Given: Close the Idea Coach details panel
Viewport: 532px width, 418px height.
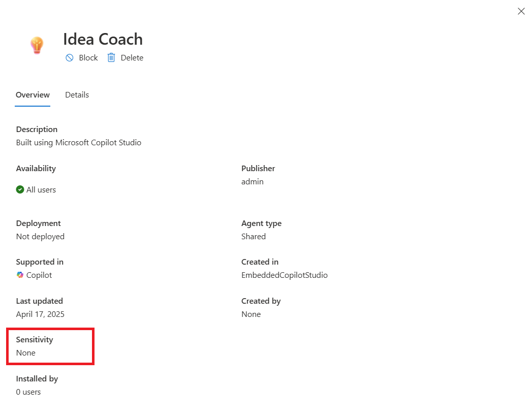Looking at the screenshot, I should point(521,11).
